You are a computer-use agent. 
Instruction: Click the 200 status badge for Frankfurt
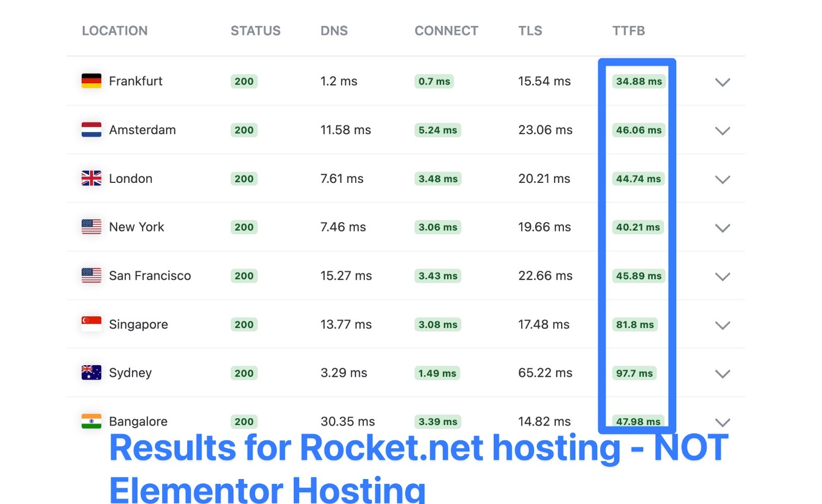click(244, 81)
